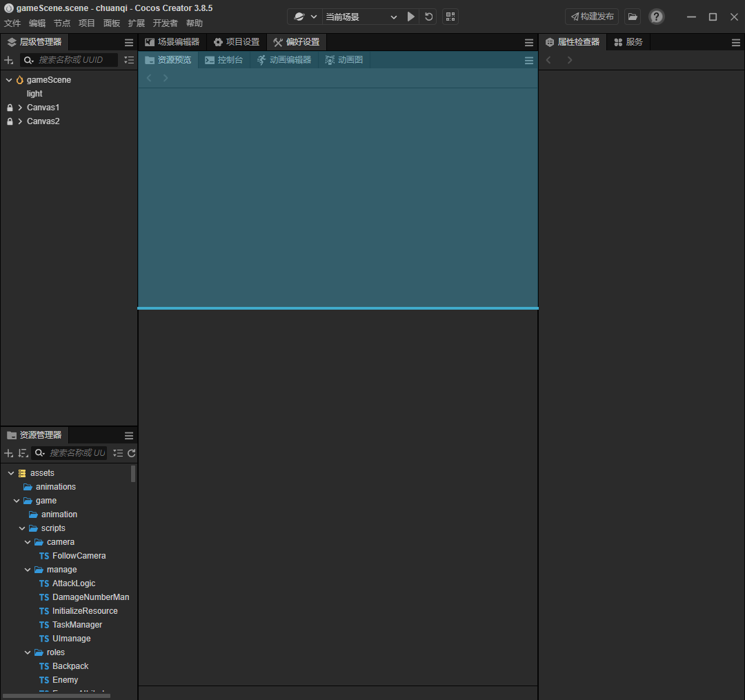745x700 pixels.
Task: Click the refresh preview icon
Action: pos(428,17)
